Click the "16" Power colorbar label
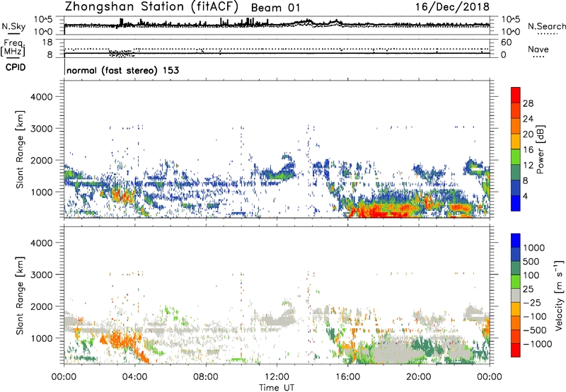This screenshot has width=566, height=392. click(x=528, y=150)
